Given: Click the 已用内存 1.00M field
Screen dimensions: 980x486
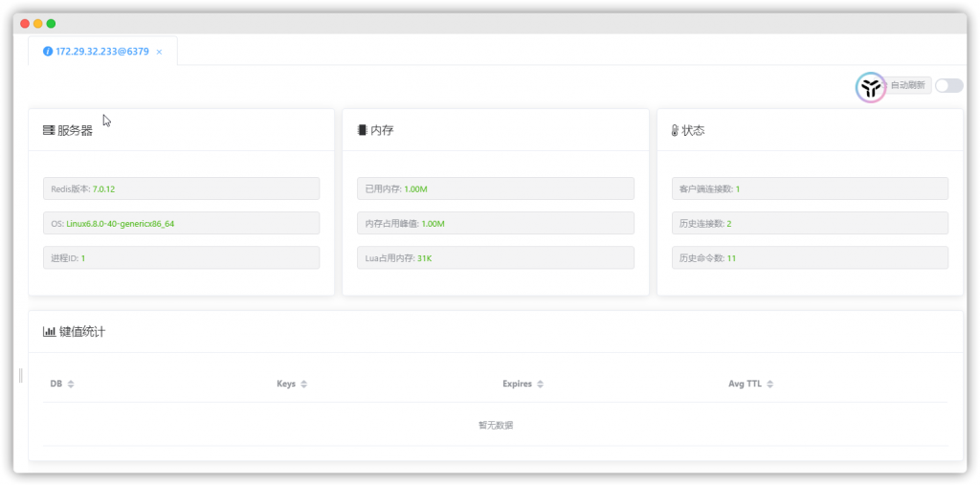Looking at the screenshot, I should point(495,188).
